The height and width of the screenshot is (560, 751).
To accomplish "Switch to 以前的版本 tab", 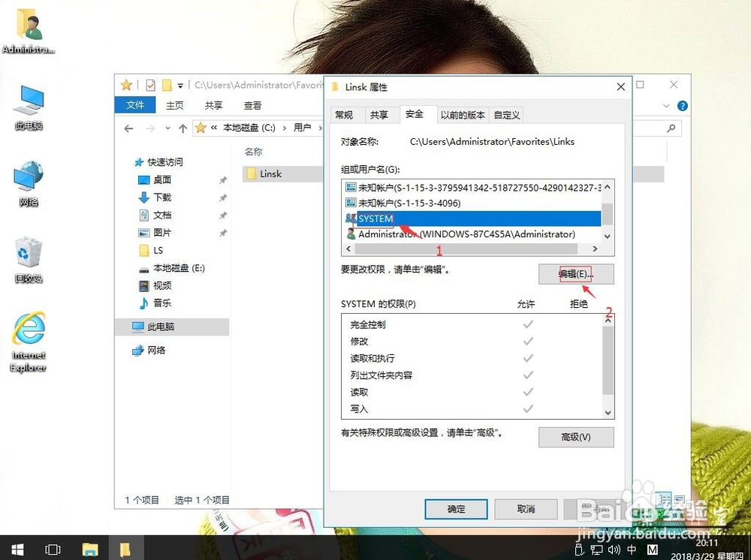I will tap(463, 115).
